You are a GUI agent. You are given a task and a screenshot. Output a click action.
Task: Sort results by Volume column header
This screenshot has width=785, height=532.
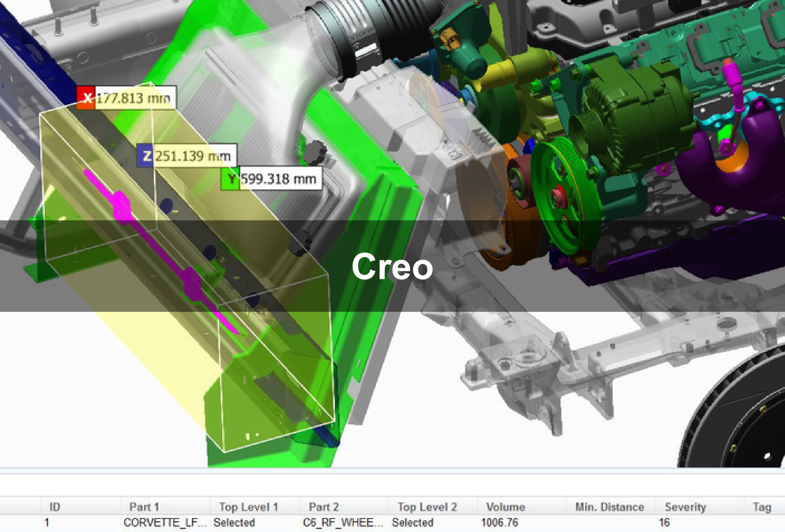coord(506,507)
